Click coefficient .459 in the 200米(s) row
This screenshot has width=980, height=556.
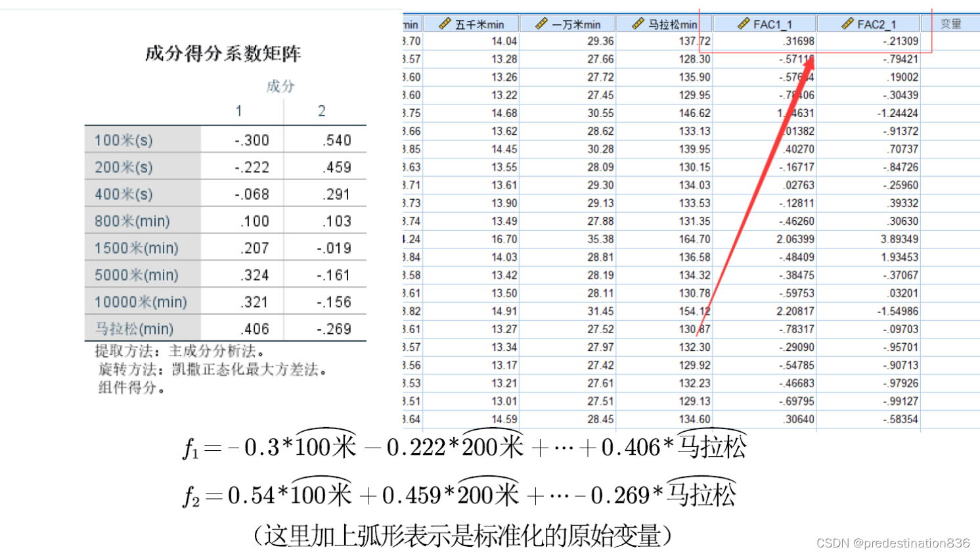pyautogui.click(x=338, y=167)
